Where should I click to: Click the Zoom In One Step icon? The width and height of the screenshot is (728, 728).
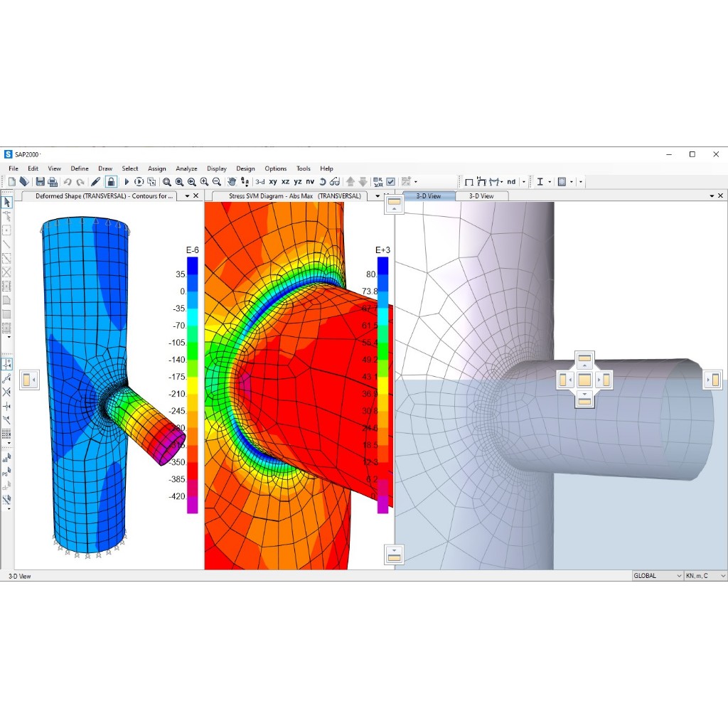pyautogui.click(x=204, y=181)
